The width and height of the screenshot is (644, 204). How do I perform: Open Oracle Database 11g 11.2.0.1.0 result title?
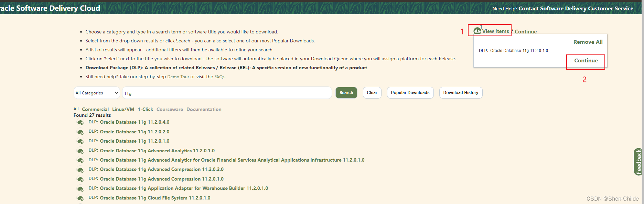(x=135, y=141)
